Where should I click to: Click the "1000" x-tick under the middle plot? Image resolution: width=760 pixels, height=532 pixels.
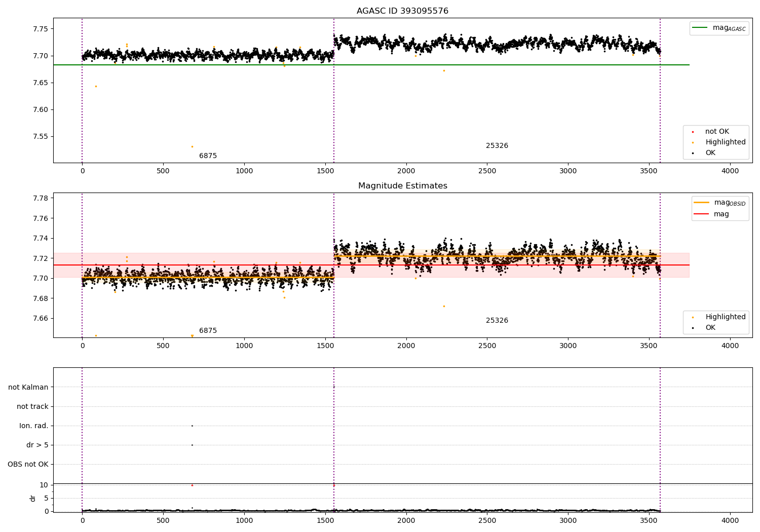pos(244,346)
